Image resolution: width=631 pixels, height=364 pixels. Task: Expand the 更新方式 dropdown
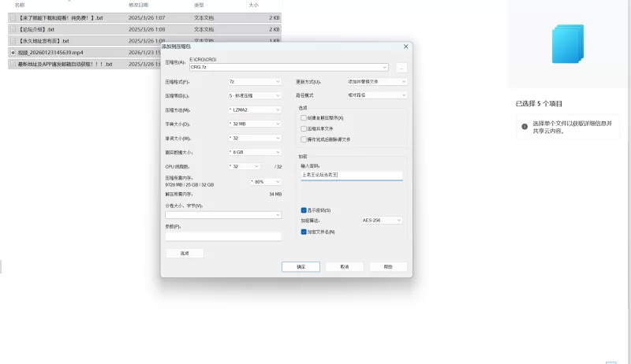click(x=377, y=81)
